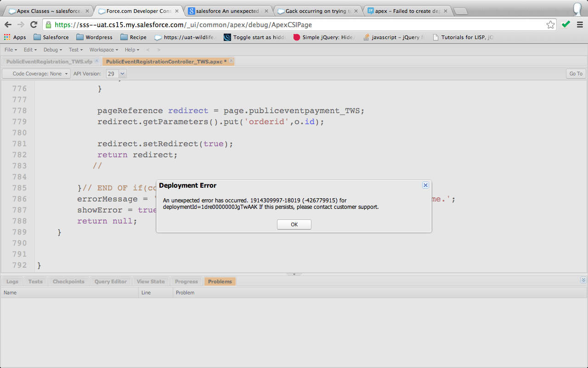
Task: Select the Problems tab
Action: pos(220,282)
